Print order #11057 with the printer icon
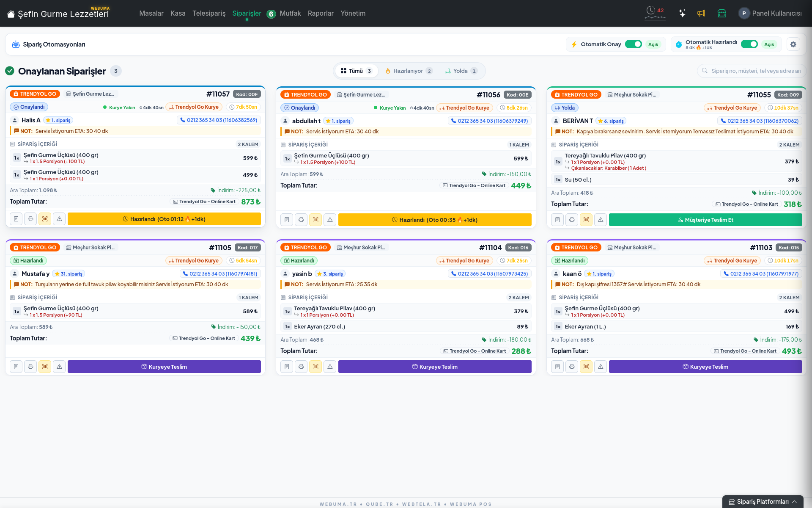 pyautogui.click(x=30, y=219)
